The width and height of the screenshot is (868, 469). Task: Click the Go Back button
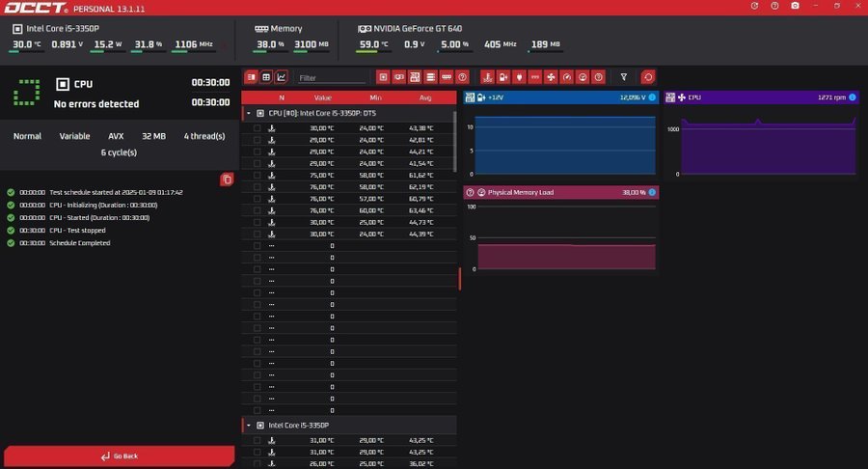tap(120, 456)
